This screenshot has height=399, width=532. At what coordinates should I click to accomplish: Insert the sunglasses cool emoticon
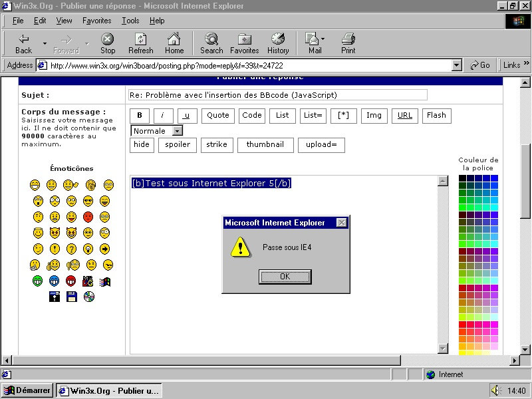(88, 201)
